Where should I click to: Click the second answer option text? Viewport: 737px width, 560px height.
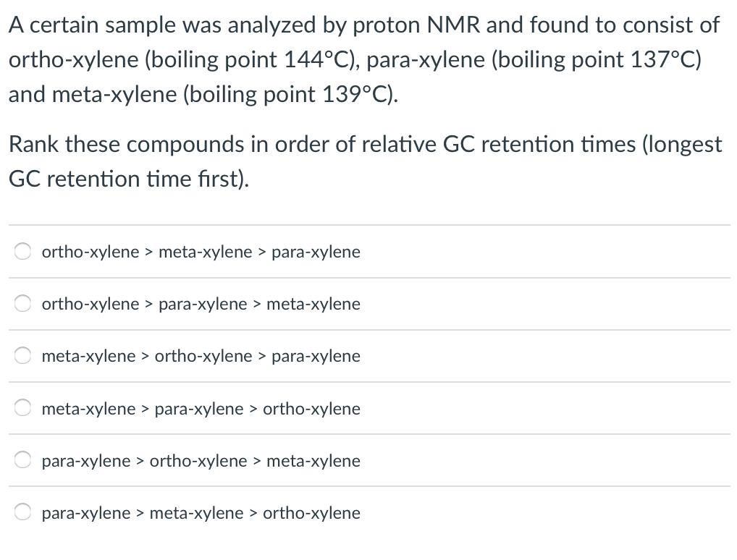(201, 304)
